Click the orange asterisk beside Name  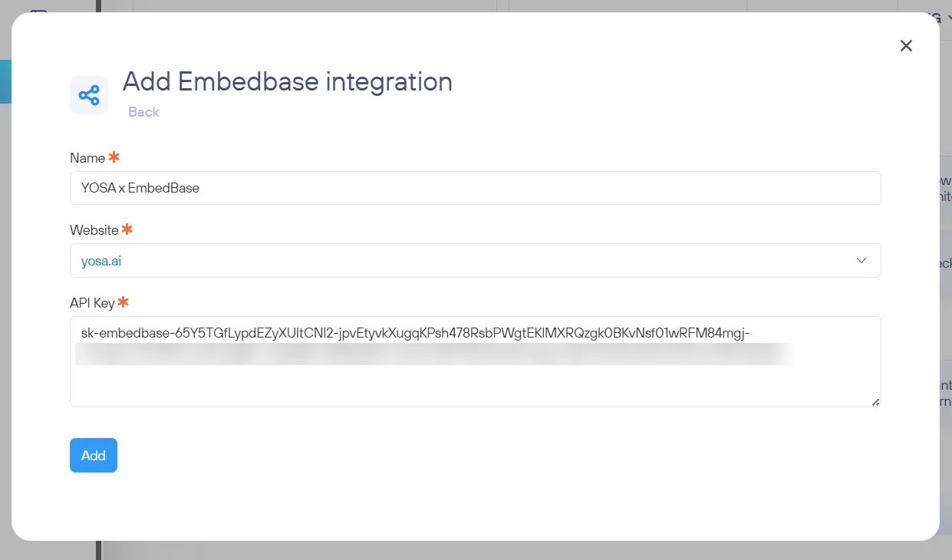point(114,157)
